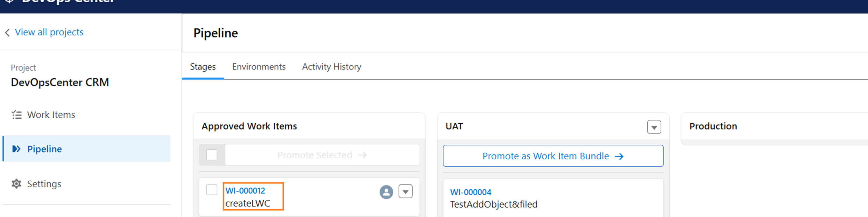Click the Settings gear icon
Image resolution: width=868 pixels, height=217 pixels.
16,184
